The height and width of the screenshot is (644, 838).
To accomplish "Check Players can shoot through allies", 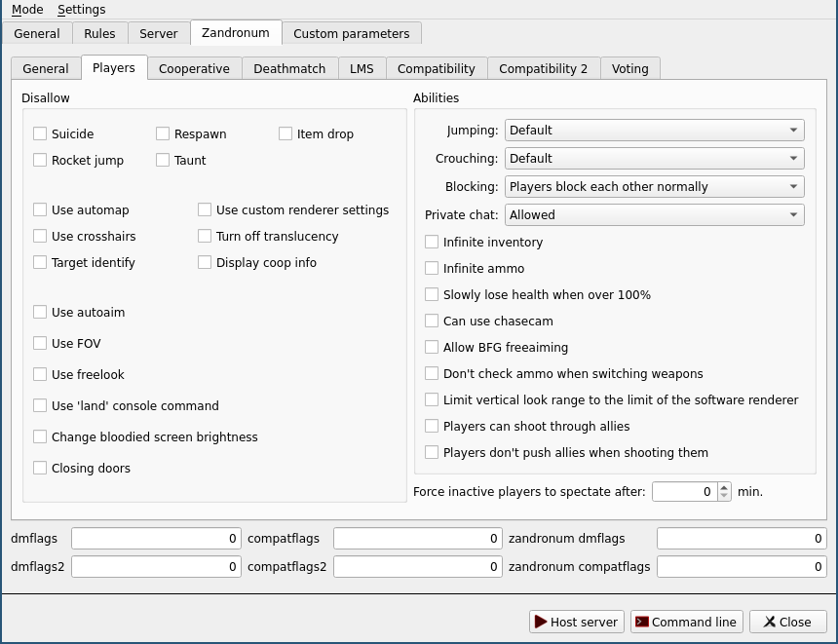I will point(432,426).
